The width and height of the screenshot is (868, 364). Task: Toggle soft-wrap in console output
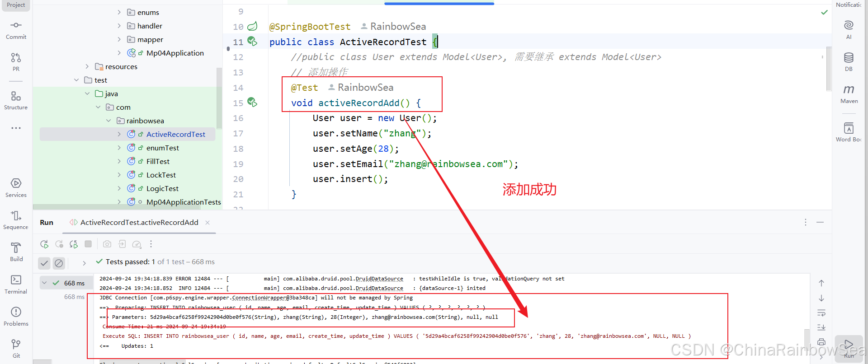coord(821,313)
